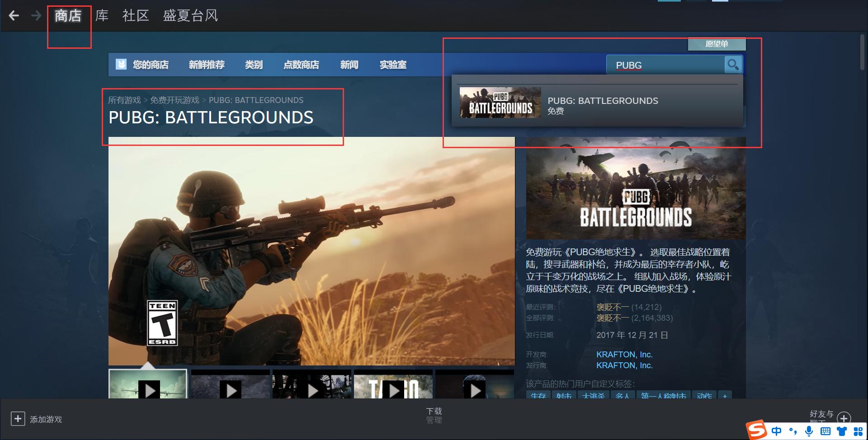Viewport: 868px width, 440px height.
Task: Open the 盛夏台风 menu item
Action: point(190,15)
